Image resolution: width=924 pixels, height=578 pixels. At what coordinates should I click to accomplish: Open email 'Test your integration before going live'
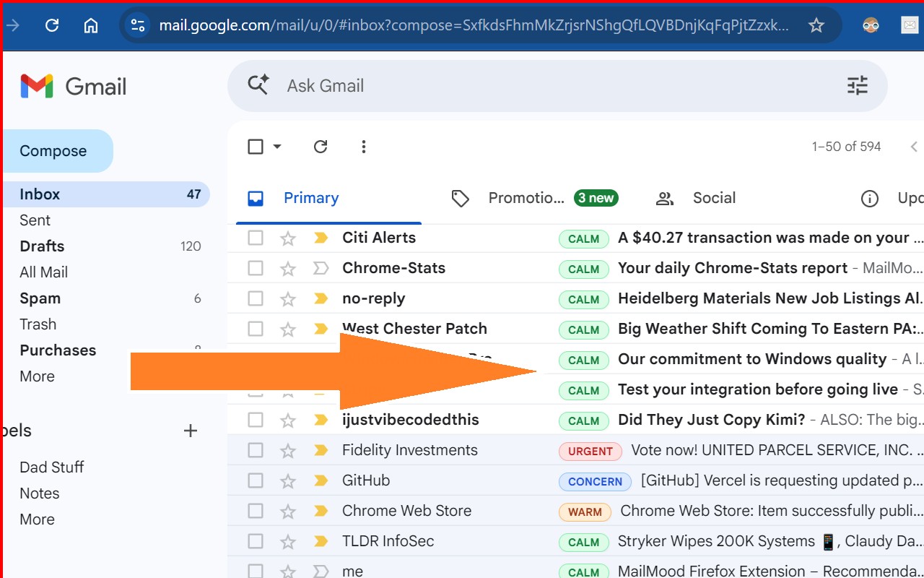(x=758, y=389)
